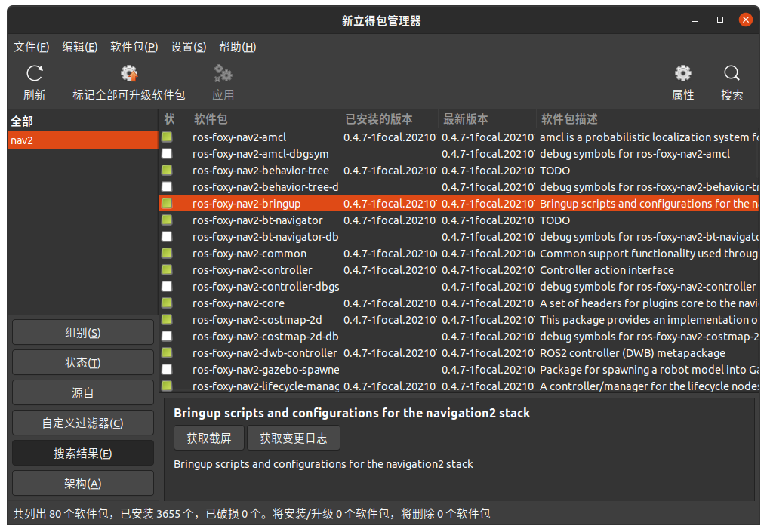Switch to 组别 filter view
The width and height of the screenshot is (767, 532).
coord(82,332)
